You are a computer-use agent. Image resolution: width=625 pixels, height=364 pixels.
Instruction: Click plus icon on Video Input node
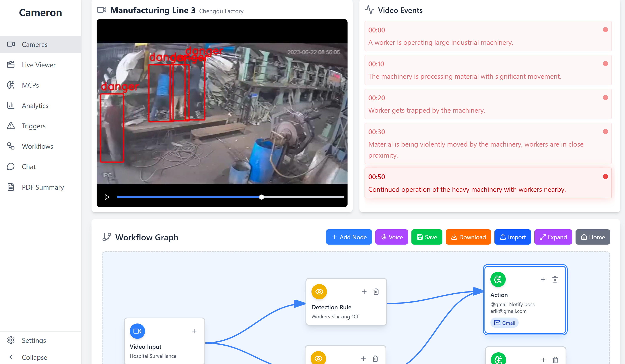click(194, 331)
